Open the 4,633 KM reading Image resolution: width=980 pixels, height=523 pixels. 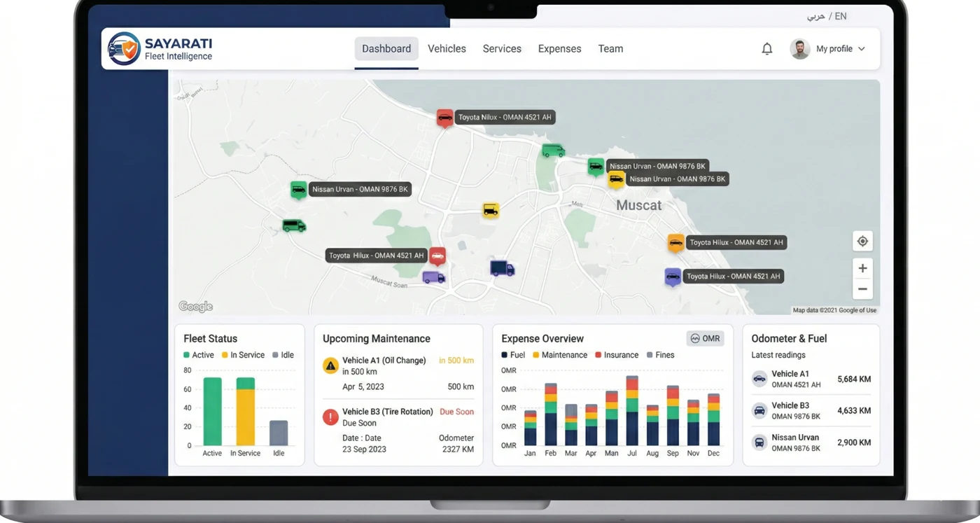pyautogui.click(x=854, y=411)
